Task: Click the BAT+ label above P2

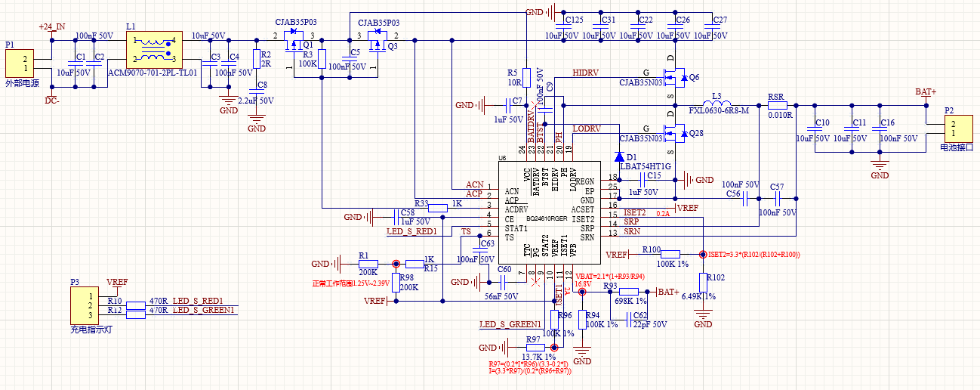Action: point(925,91)
